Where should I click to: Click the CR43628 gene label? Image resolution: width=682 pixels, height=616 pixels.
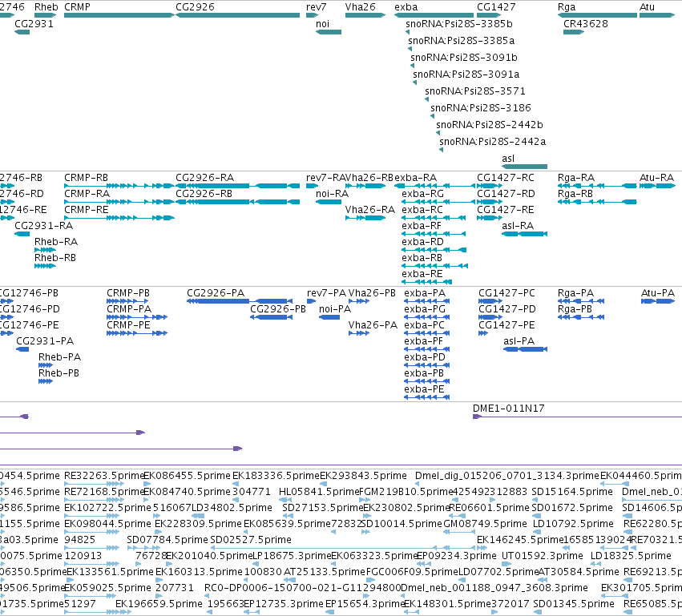[586, 24]
